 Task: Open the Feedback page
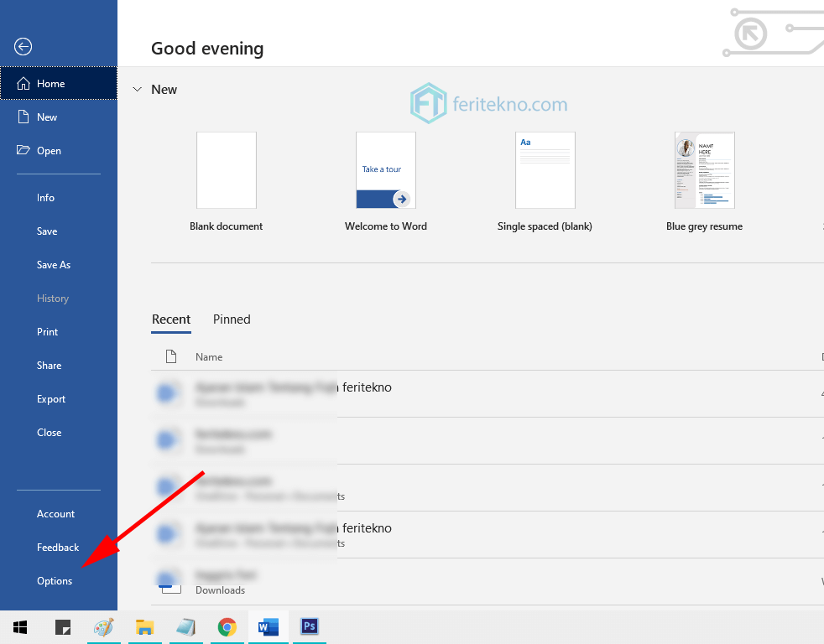pos(59,548)
